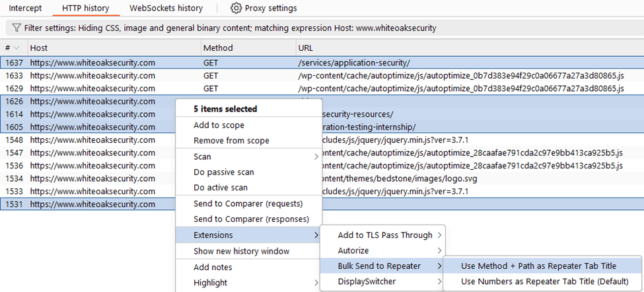
Task: Select Send to Comparer (requests)
Action: pyautogui.click(x=248, y=203)
